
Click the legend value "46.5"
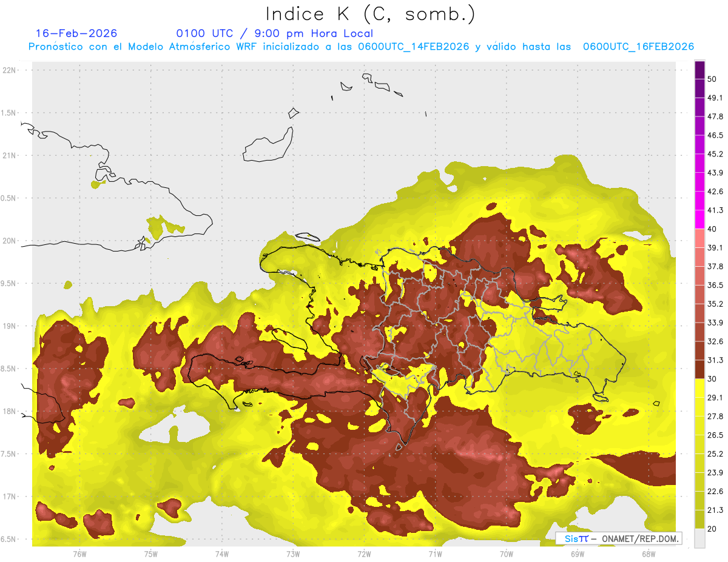(x=715, y=135)
